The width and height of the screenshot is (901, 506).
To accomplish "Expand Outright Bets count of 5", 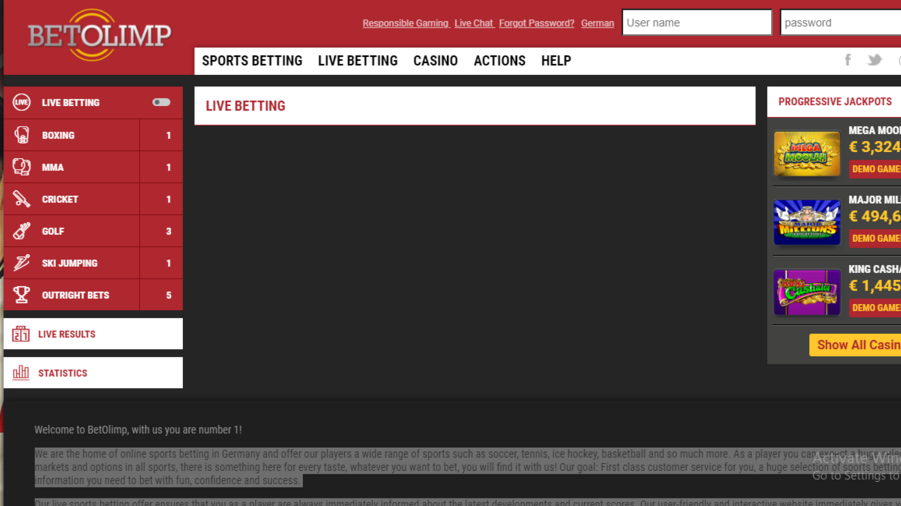I will click(x=168, y=295).
